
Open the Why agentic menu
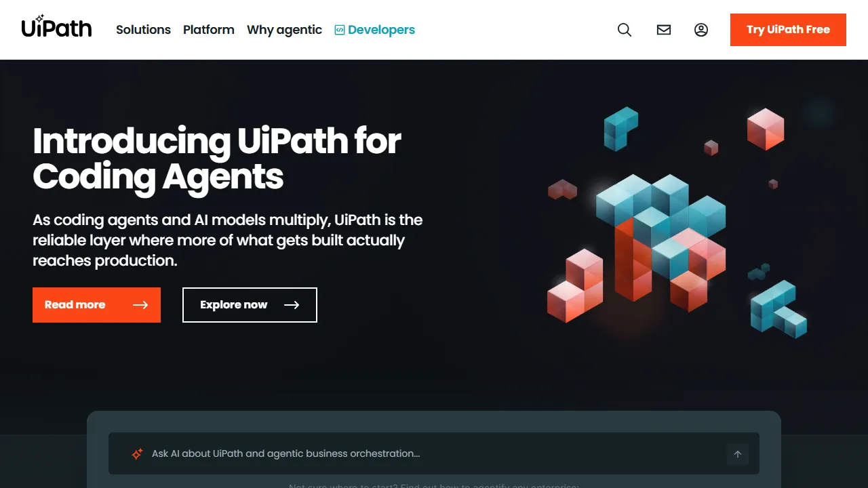click(284, 30)
